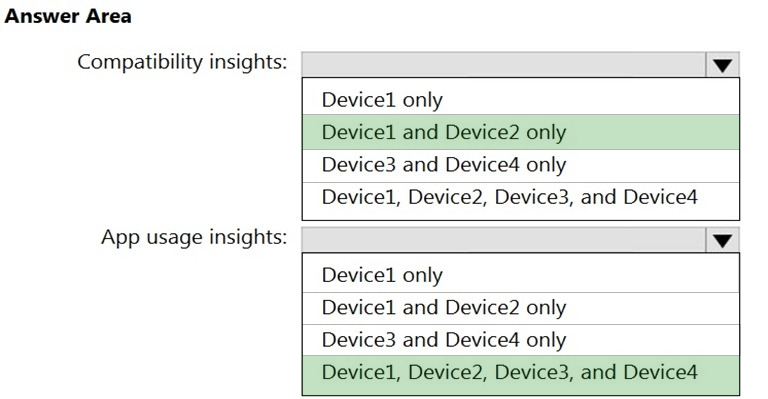Select the topmost entry in Compatibility insights list

(x=521, y=99)
